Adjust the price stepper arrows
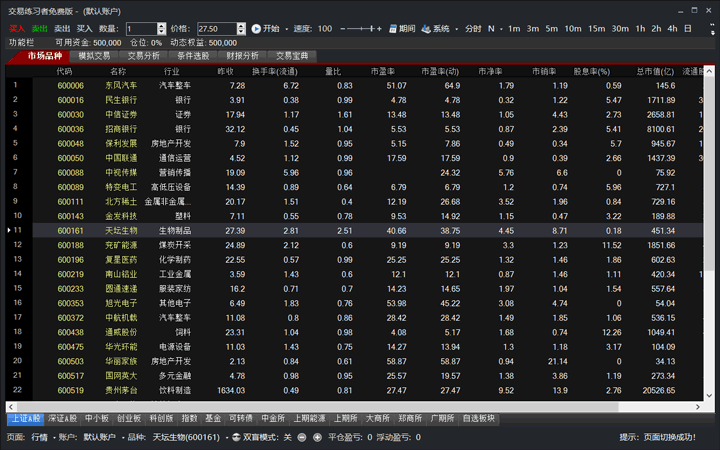Screen dimensions: 720x450 (242, 29)
